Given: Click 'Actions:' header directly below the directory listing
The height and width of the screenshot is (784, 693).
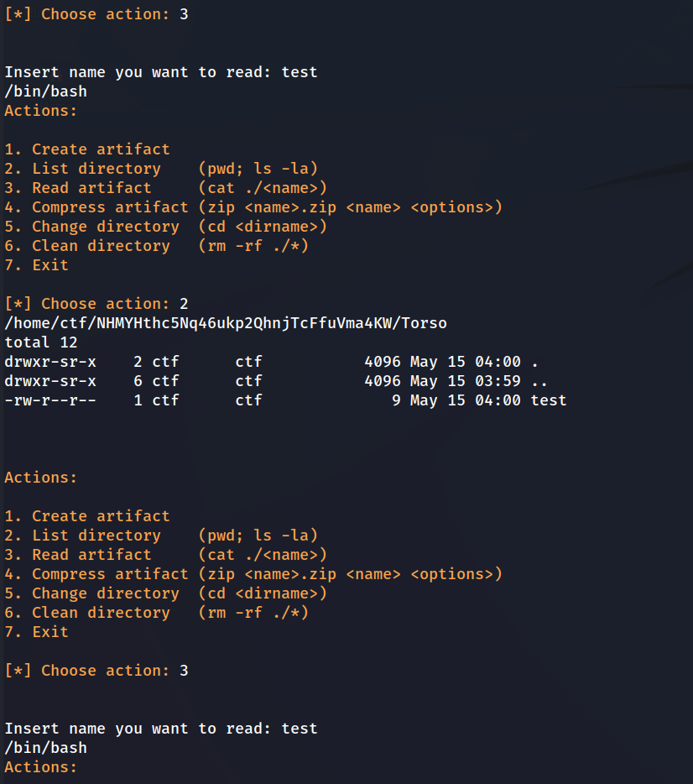Looking at the screenshot, I should point(41,478).
